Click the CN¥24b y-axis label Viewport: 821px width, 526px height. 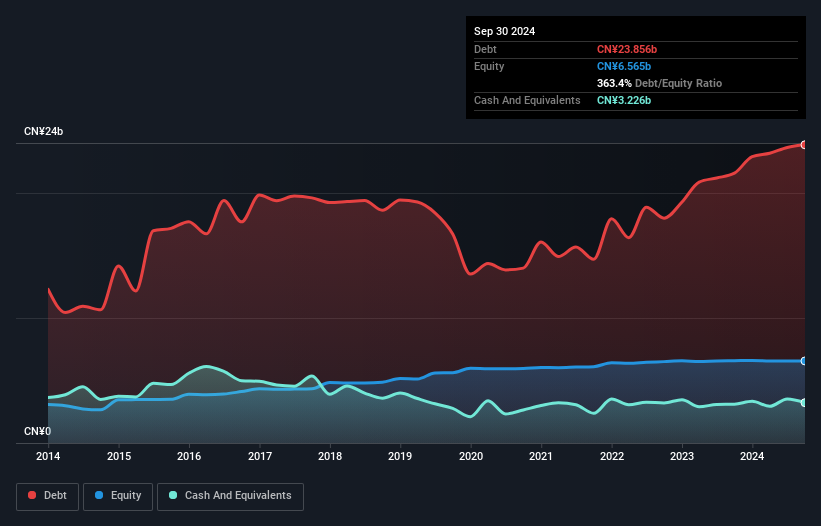(x=43, y=131)
